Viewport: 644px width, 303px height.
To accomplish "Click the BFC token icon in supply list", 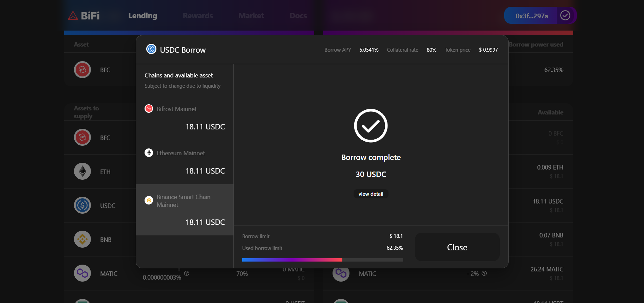I will [82, 137].
